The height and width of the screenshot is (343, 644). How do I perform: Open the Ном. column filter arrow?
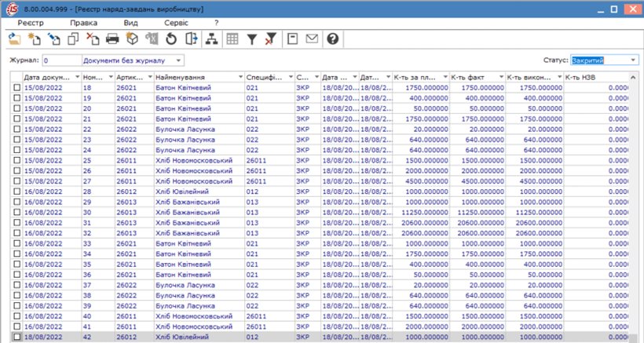pyautogui.click(x=110, y=77)
